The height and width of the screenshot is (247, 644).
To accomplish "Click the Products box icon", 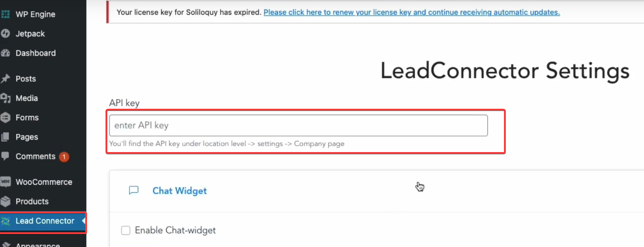I will 6,201.
